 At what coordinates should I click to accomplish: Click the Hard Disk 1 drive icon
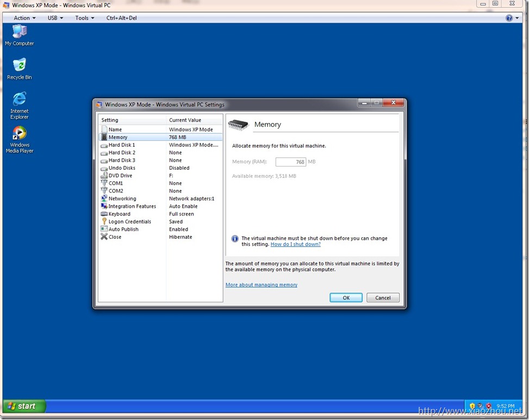(104, 145)
